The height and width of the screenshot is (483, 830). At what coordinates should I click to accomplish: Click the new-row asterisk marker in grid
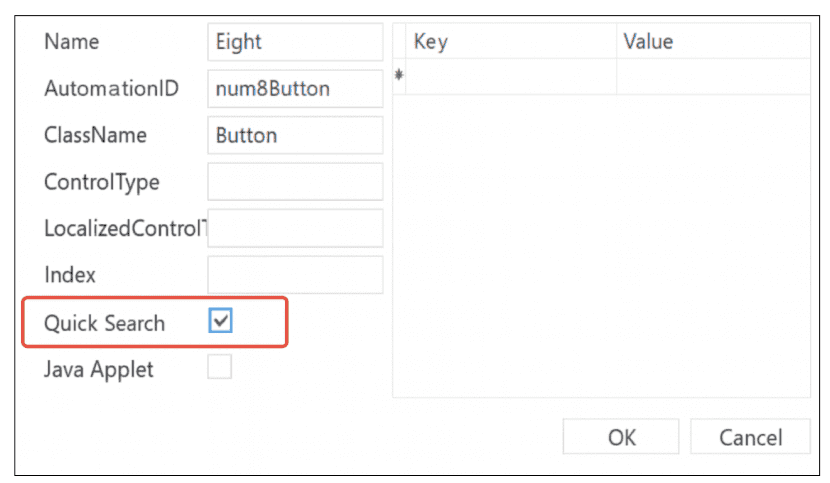coord(399,76)
